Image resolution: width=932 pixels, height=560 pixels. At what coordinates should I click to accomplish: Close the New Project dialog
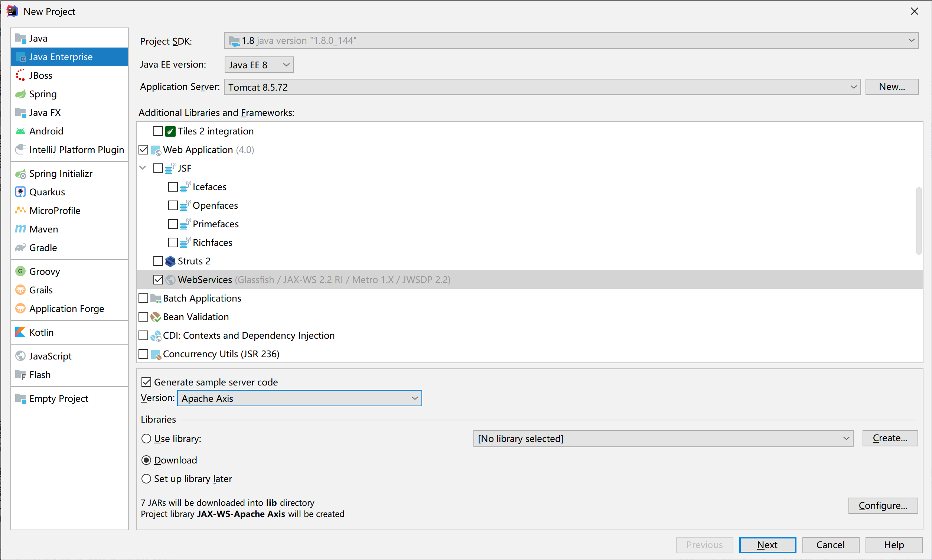point(914,11)
